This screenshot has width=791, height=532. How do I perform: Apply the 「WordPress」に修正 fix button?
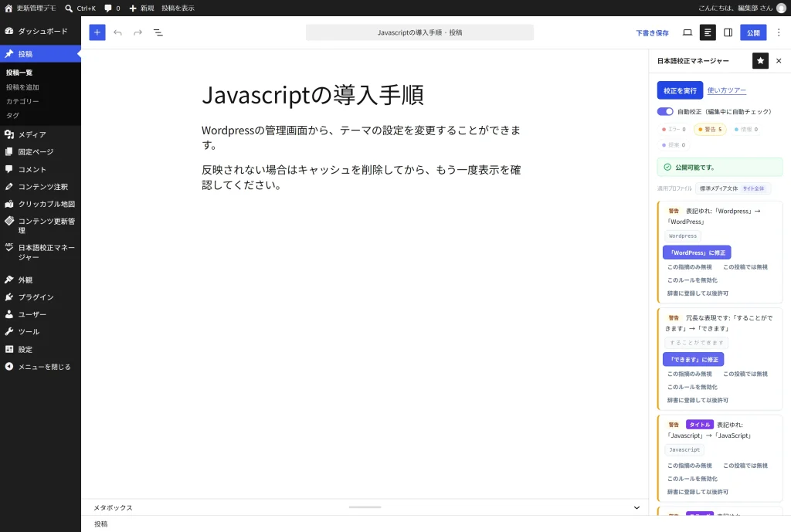click(698, 252)
